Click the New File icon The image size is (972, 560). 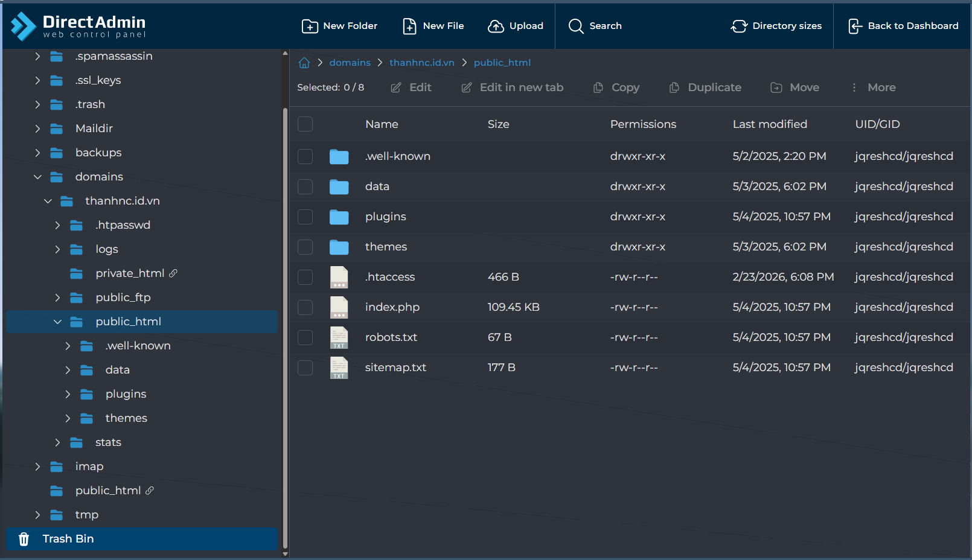(x=409, y=26)
